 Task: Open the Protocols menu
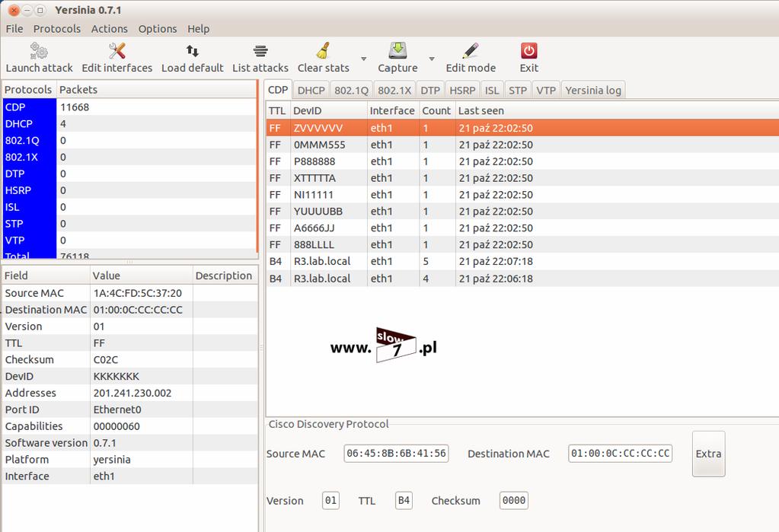(56, 29)
